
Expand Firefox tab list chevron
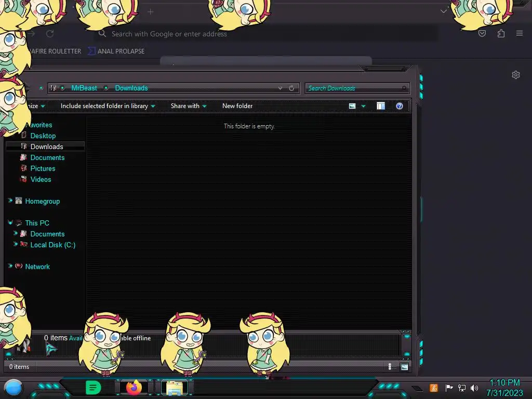tap(444, 11)
